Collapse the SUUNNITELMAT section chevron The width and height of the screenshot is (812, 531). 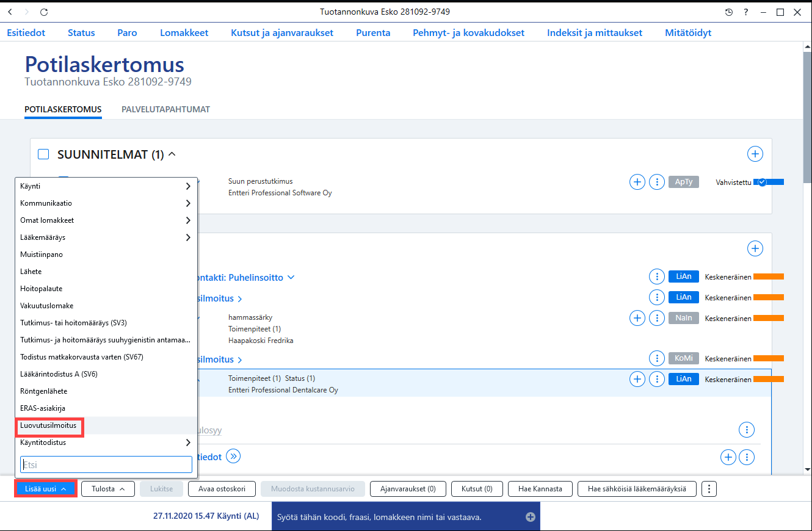(x=172, y=154)
